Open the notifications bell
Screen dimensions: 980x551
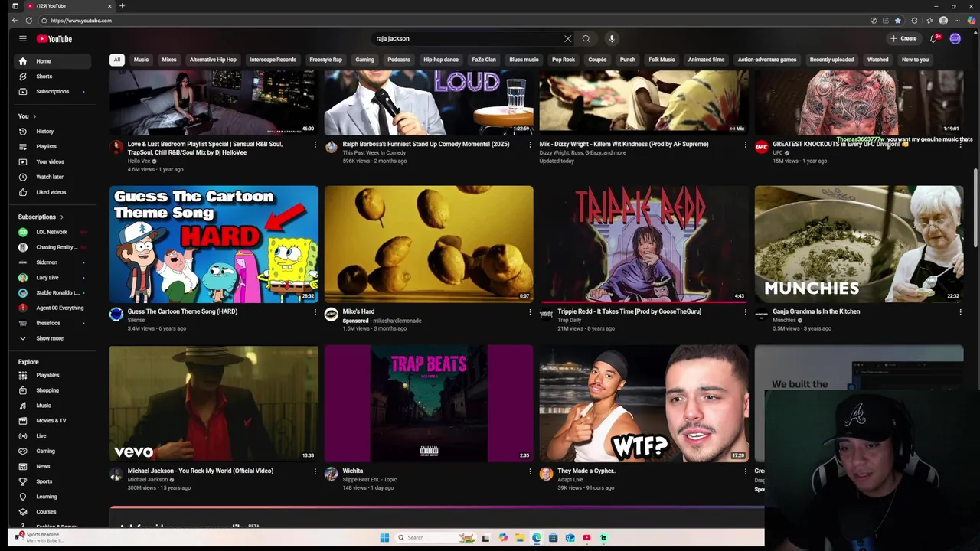click(x=933, y=38)
